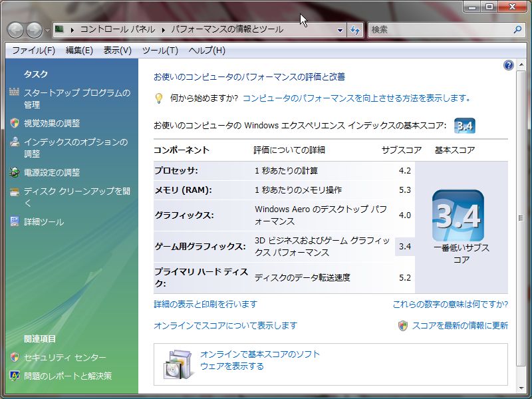Click the プライマリ ハード ディスク: row label
This screenshot has width=532, height=399.
point(201,277)
